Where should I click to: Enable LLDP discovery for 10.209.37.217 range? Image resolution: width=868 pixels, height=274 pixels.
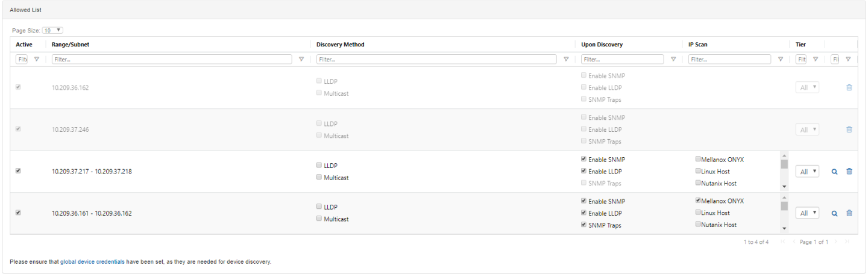pyautogui.click(x=319, y=165)
